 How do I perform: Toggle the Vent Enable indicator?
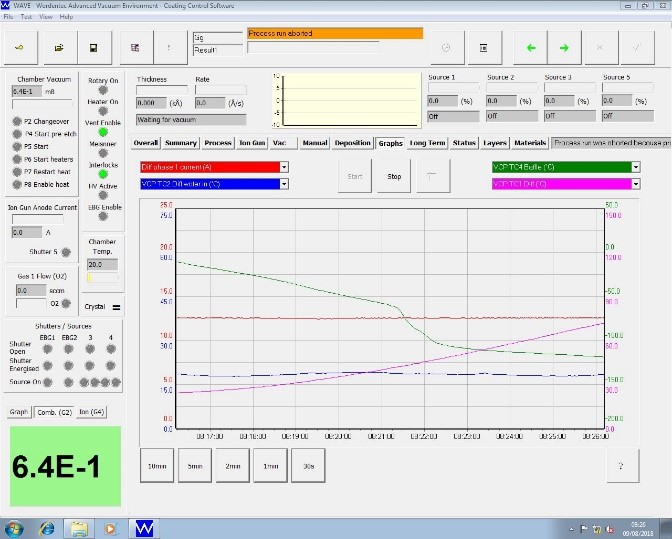pos(103,133)
